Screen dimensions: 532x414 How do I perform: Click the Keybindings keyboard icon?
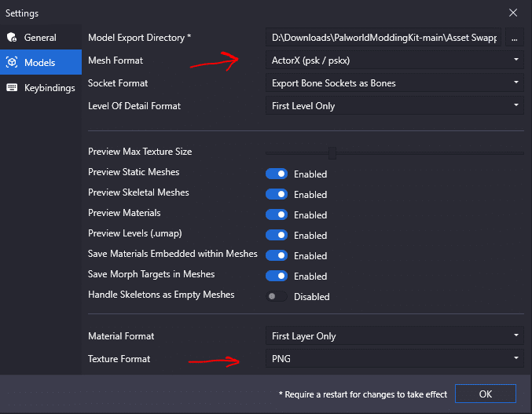12,88
